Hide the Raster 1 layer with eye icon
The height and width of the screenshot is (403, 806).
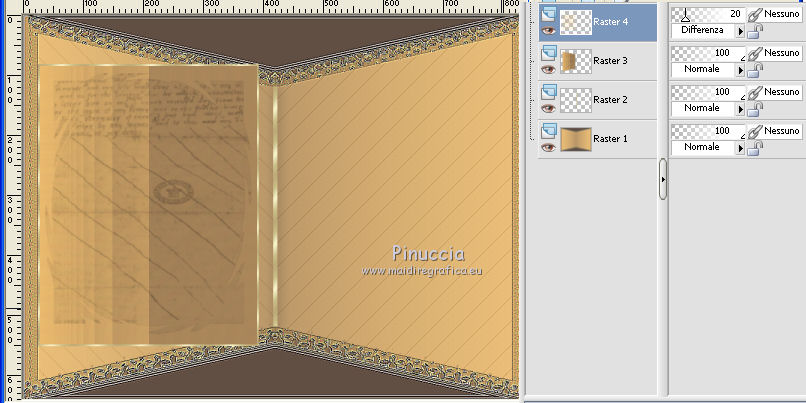click(549, 148)
